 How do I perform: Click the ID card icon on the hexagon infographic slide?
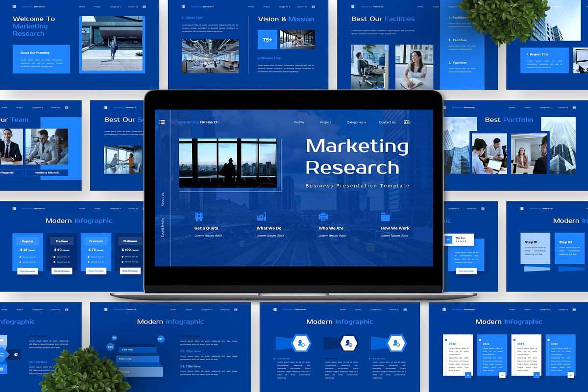[405, 309]
